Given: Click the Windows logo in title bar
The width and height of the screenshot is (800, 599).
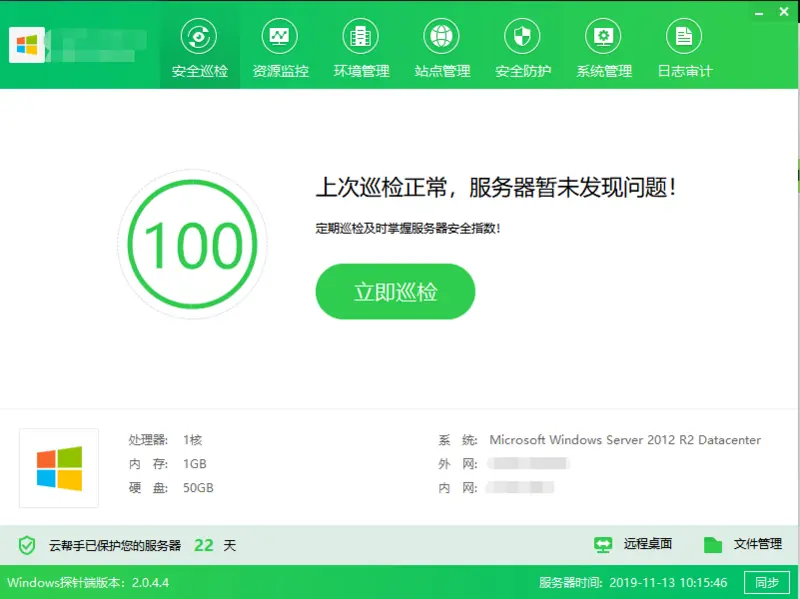Looking at the screenshot, I should (x=27, y=44).
